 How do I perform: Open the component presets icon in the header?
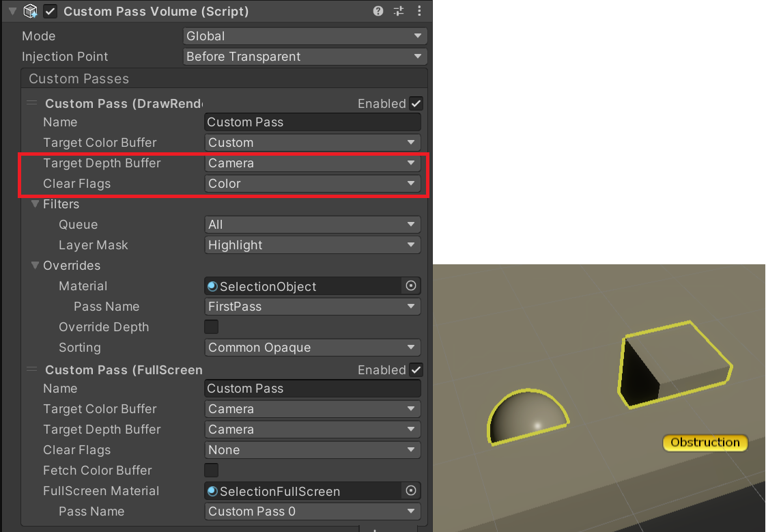pyautogui.click(x=399, y=11)
